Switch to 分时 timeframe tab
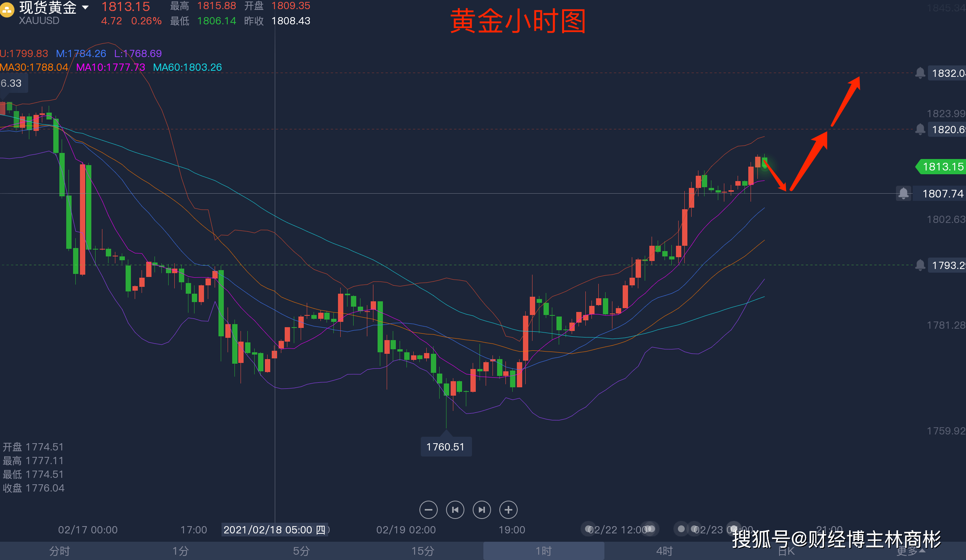This screenshot has height=560, width=966. [x=60, y=551]
